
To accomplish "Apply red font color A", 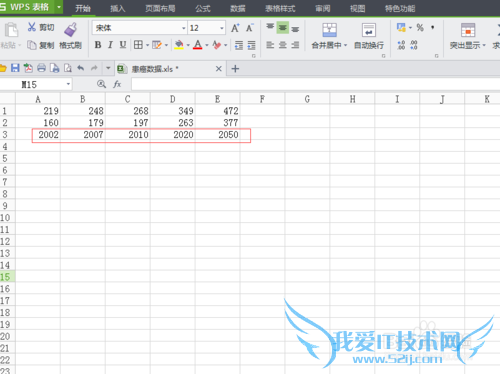I will click(x=198, y=45).
